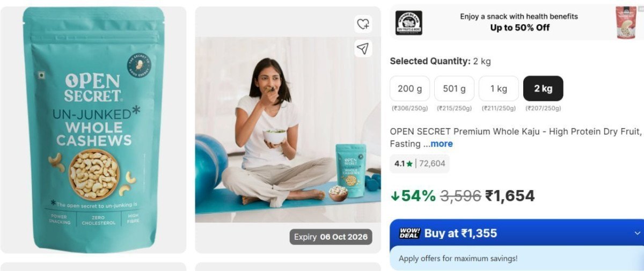Open the woman eating cashews lifestyle photo
The width and height of the screenshot is (644, 271).
pyautogui.click(x=288, y=130)
